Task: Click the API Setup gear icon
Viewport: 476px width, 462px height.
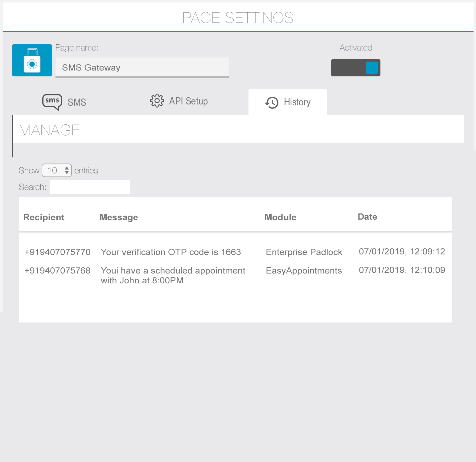Action: point(157,100)
